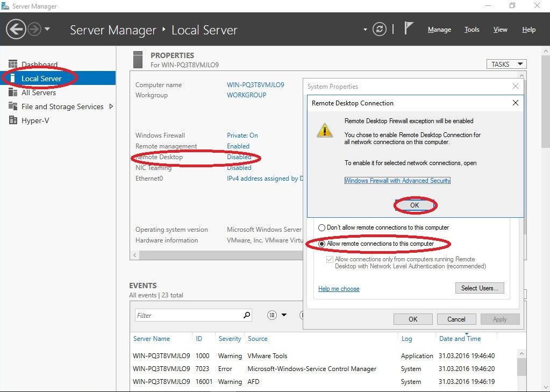550x392 pixels.
Task: Open the Manage menu
Action: coord(439,30)
